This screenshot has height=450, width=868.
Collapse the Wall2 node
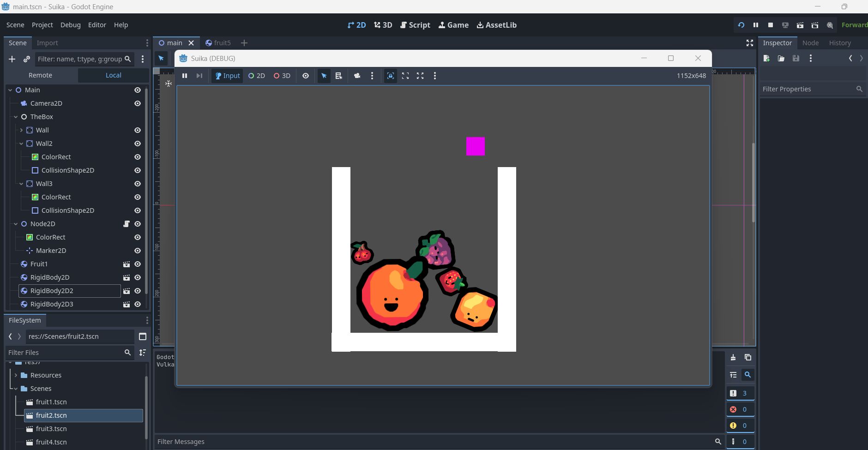tap(21, 144)
